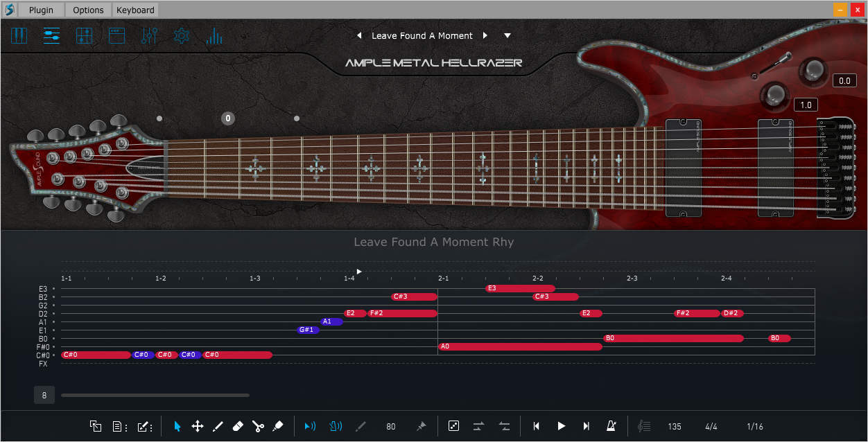This screenshot has height=442, width=868.
Task: Select the pencil draw tool
Action: 218,426
